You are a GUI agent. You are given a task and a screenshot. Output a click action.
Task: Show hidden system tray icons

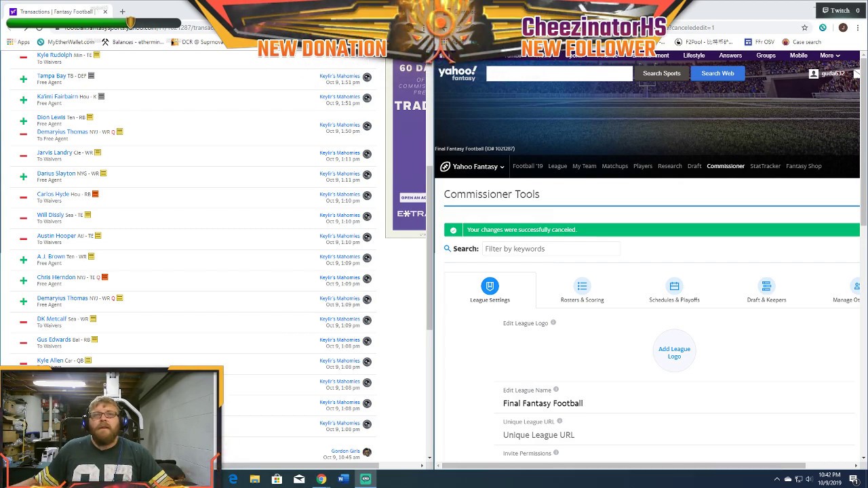[x=777, y=479]
